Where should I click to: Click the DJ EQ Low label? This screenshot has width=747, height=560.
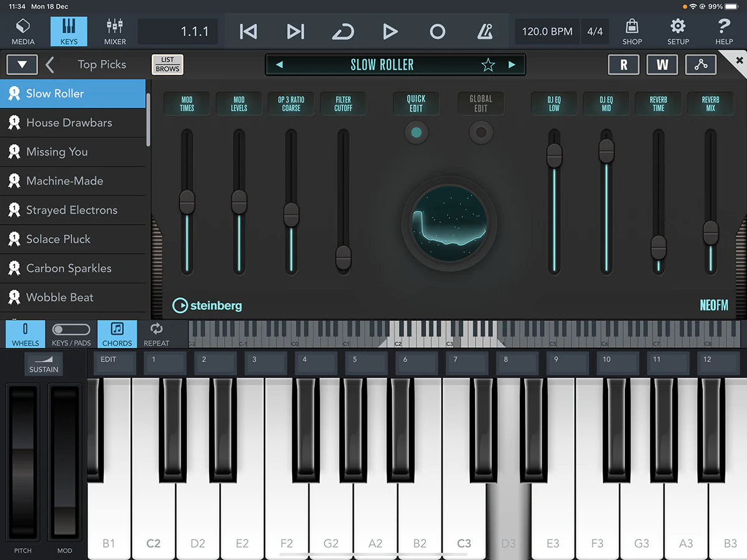(554, 104)
